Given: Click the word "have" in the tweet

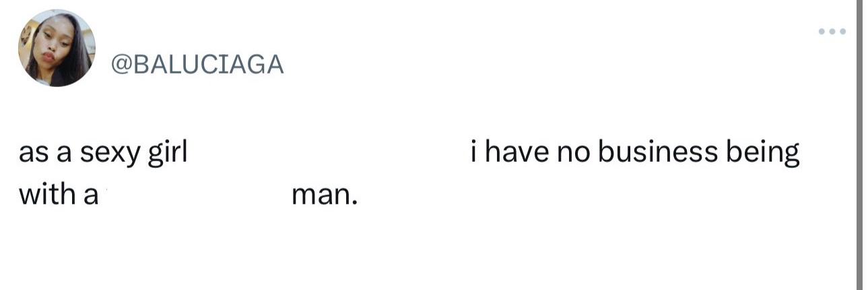Looking at the screenshot, I should pos(515,152).
